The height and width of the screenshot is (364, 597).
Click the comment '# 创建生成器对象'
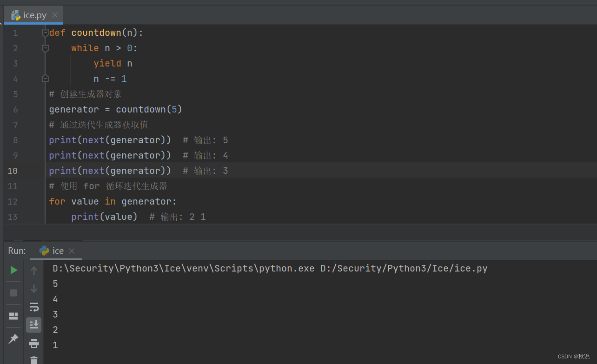pos(86,94)
